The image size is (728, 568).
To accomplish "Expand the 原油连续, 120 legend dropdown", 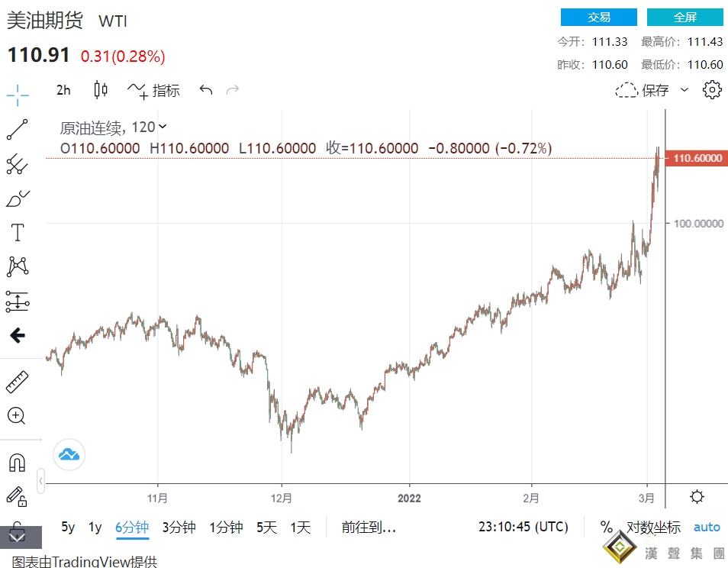I will pos(162,127).
